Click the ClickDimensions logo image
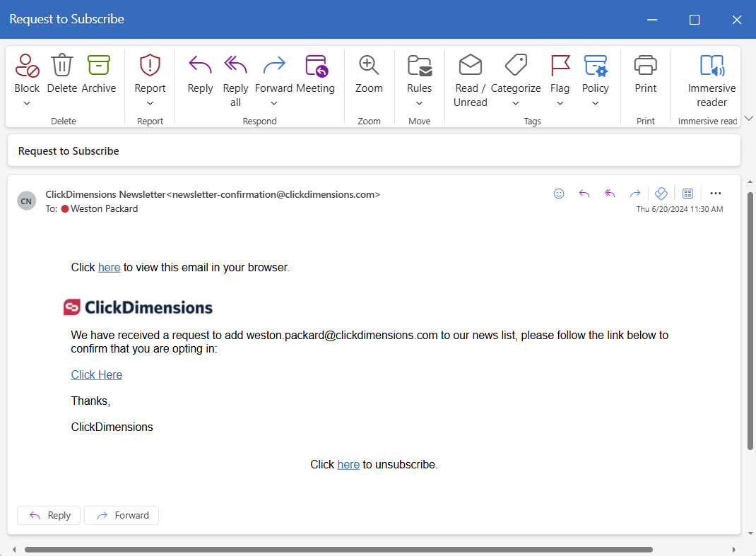The height and width of the screenshot is (556, 756). click(138, 307)
